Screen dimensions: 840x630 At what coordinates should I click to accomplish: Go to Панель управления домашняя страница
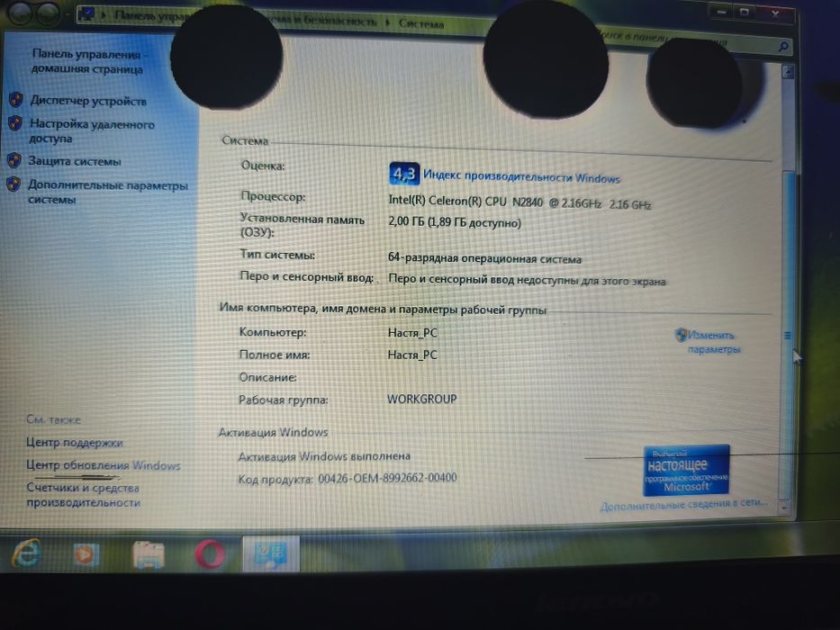[89, 61]
